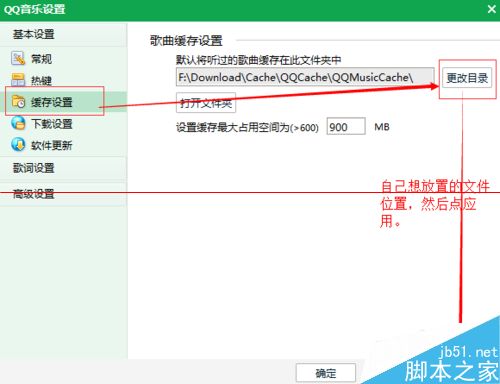Open 缓存设置 in the sidebar

63,102
